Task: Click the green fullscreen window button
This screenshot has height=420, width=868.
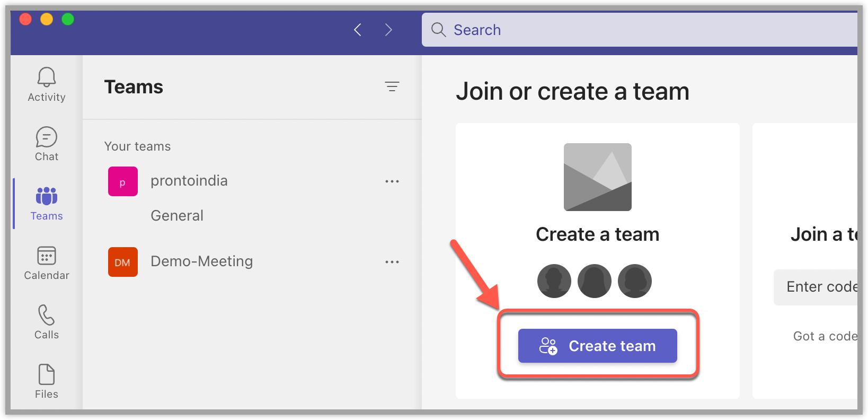Action: point(68,19)
